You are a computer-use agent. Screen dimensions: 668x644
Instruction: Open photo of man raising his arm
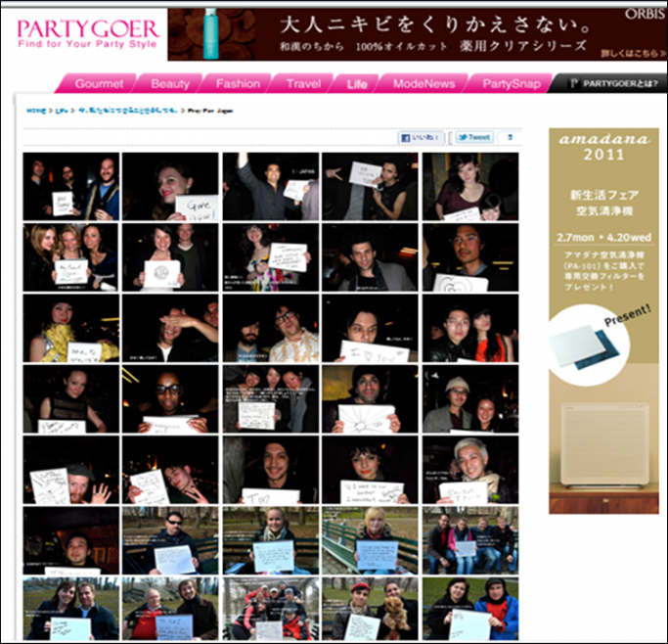tap(270, 186)
